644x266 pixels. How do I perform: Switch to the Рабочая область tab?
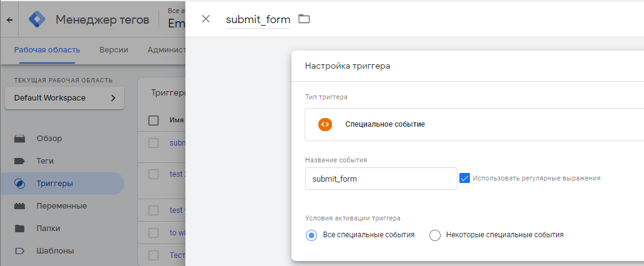[47, 50]
